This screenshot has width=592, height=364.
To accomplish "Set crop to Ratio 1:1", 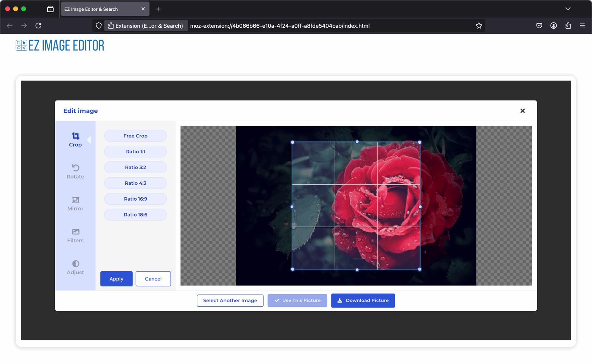I will point(135,152).
